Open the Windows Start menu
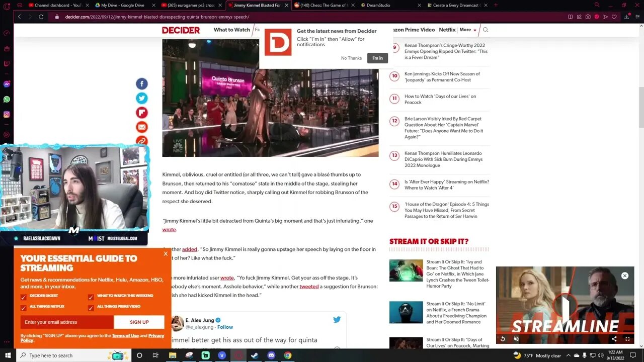This screenshot has width=644, height=362. click(x=7, y=355)
